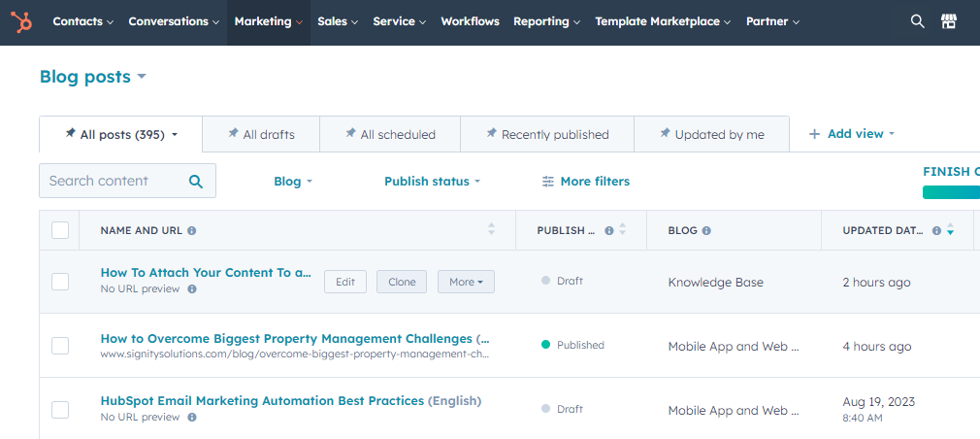The image size is (980, 439).
Task: Open the marketplace storefront icon
Action: pos(949,21)
